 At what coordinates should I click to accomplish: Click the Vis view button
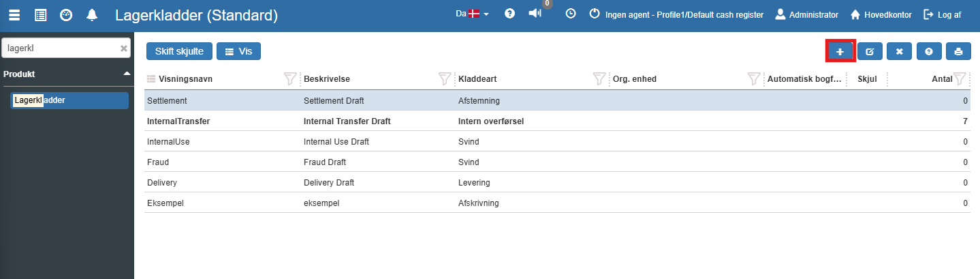(238, 51)
